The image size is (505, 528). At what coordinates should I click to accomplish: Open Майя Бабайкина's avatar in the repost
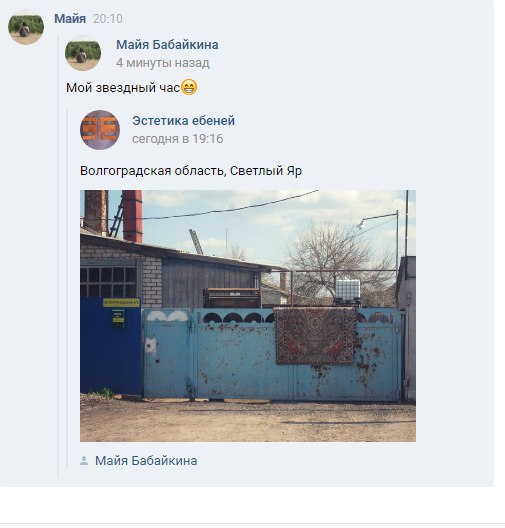click(x=83, y=53)
